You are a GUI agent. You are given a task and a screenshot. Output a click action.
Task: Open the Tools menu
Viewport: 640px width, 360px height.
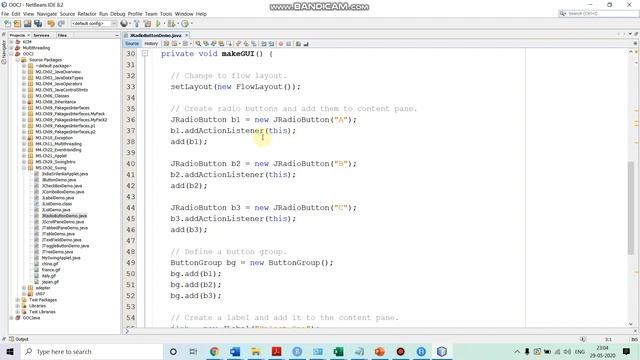click(x=166, y=14)
